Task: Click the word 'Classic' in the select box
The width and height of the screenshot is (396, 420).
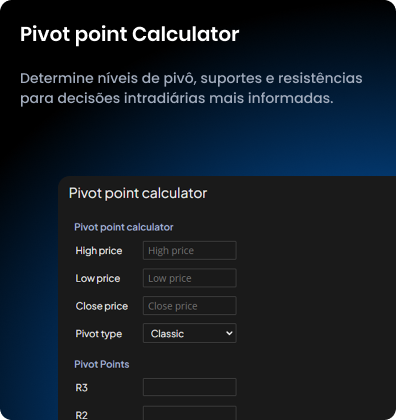Action: [x=167, y=334]
